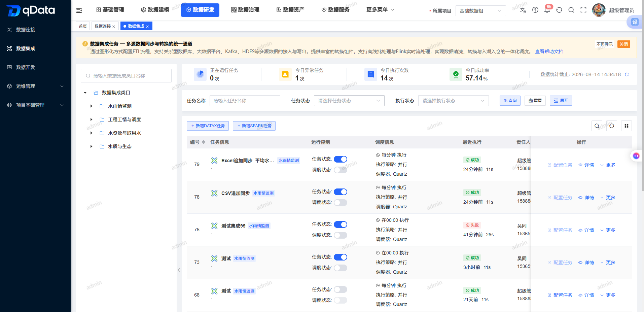Image resolution: width=644 pixels, height=312 pixels.
Task: Open the language translation icon
Action: (x=523, y=10)
